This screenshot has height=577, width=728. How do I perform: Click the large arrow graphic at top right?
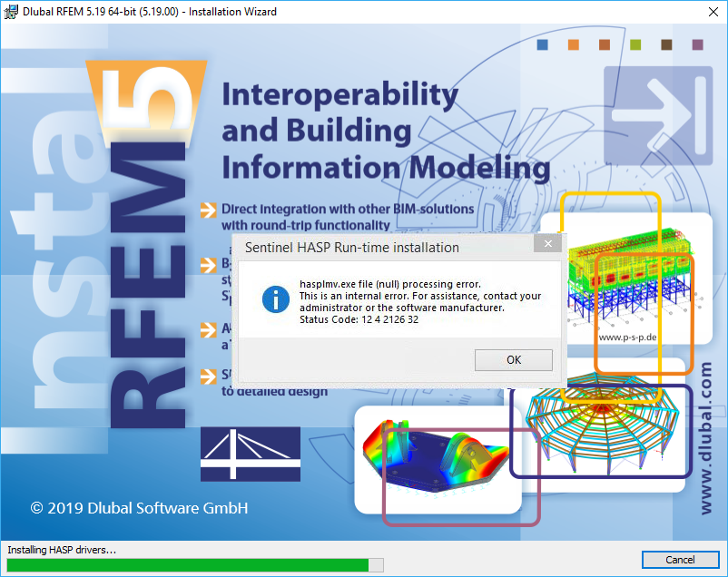(658, 115)
